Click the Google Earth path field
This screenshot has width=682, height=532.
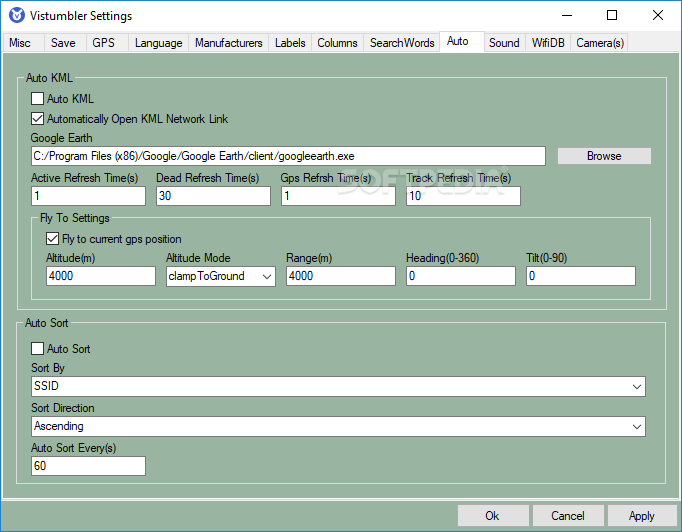point(288,156)
